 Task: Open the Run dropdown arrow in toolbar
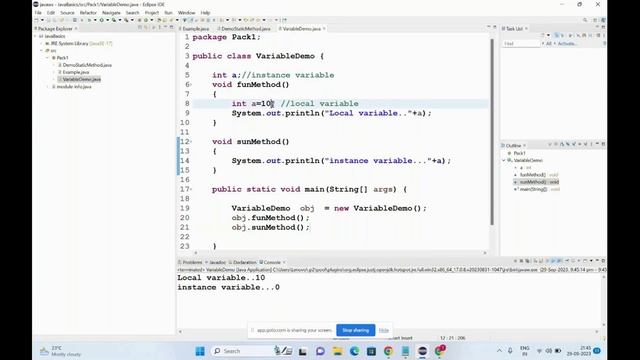click(107, 20)
